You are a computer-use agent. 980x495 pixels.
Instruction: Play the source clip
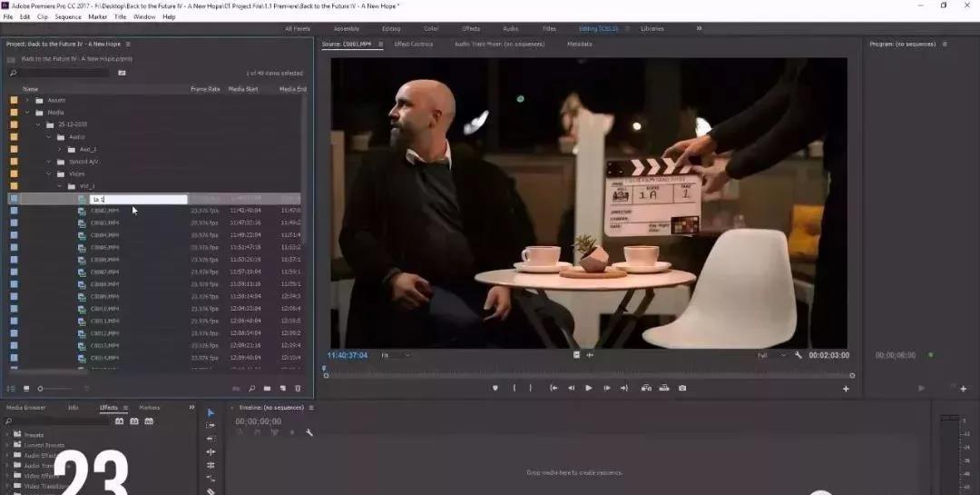coord(588,388)
